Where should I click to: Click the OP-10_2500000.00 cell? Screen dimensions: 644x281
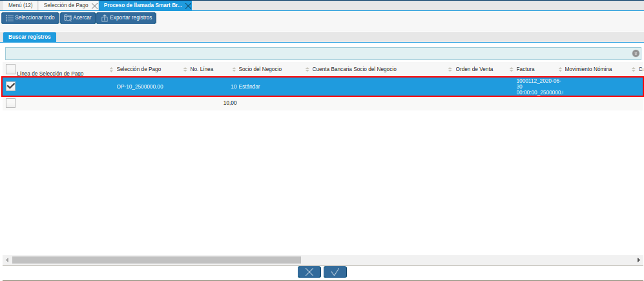tap(140, 87)
